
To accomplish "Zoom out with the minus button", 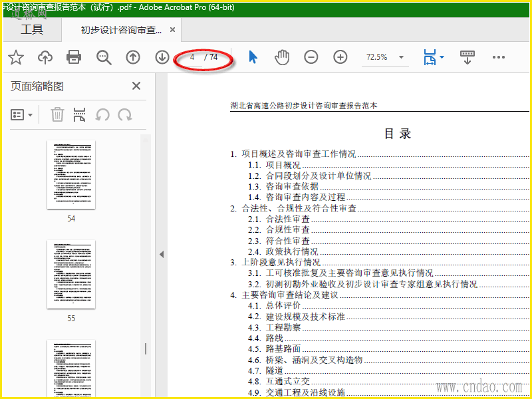I will [311, 57].
